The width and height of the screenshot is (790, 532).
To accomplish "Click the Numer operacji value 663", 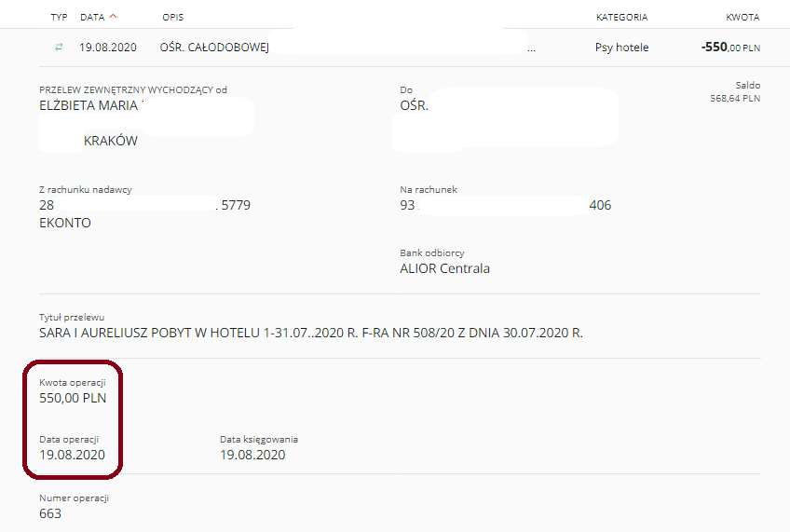I will pos(50,513).
